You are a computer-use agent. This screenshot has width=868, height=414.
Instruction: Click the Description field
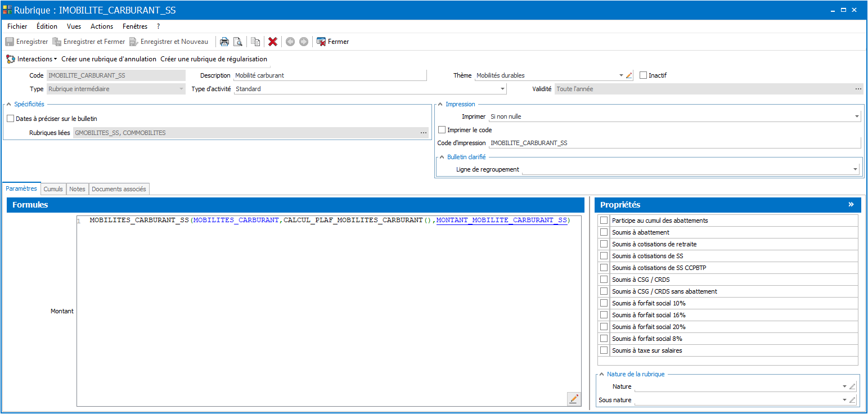[x=330, y=75]
